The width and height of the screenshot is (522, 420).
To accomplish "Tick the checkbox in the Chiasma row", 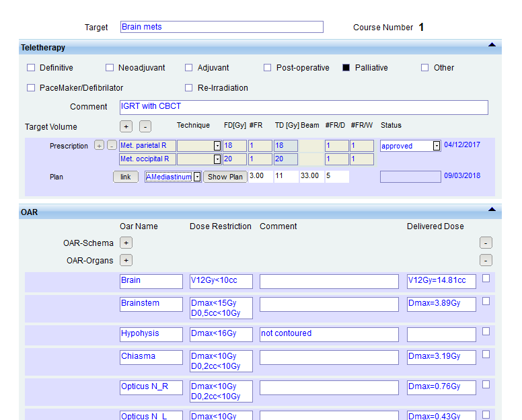I will point(486,355).
